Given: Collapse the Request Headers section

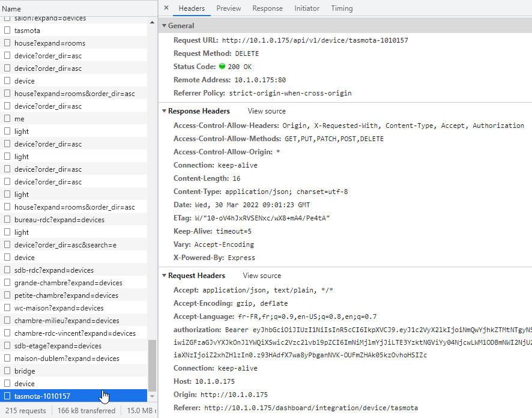Looking at the screenshot, I should (165, 276).
